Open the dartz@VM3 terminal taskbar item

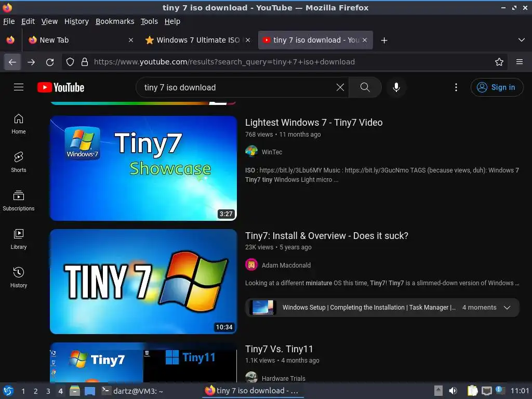(x=132, y=391)
